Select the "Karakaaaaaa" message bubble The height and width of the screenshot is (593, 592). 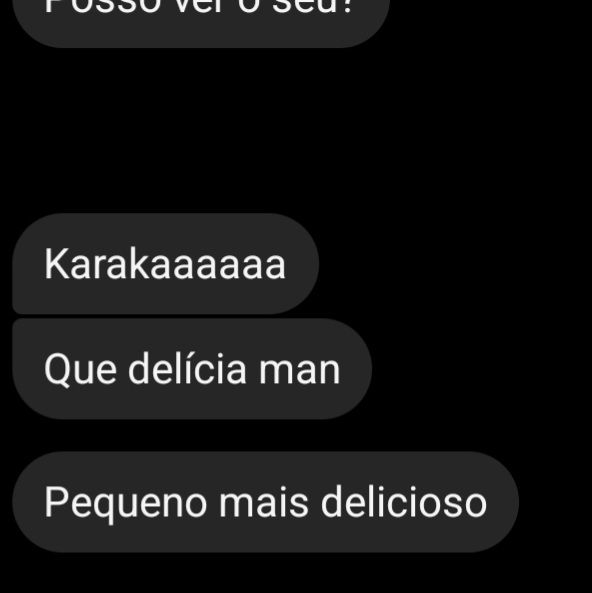point(165,264)
